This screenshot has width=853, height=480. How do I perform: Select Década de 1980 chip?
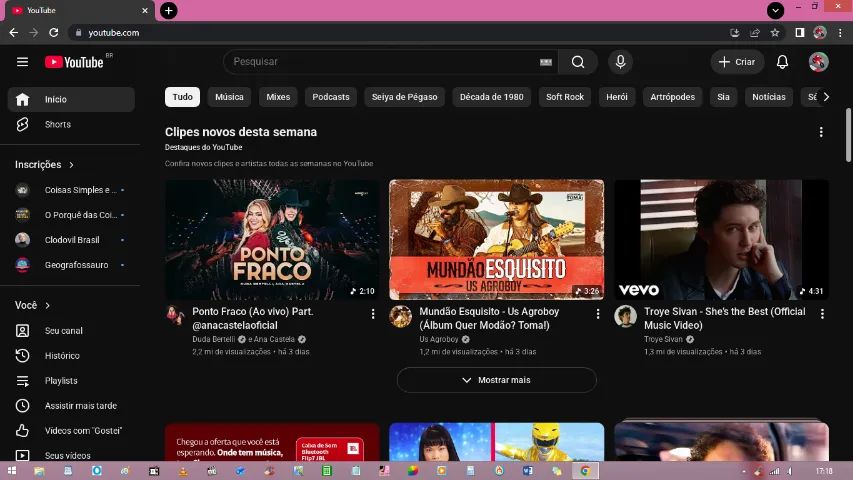(x=491, y=97)
